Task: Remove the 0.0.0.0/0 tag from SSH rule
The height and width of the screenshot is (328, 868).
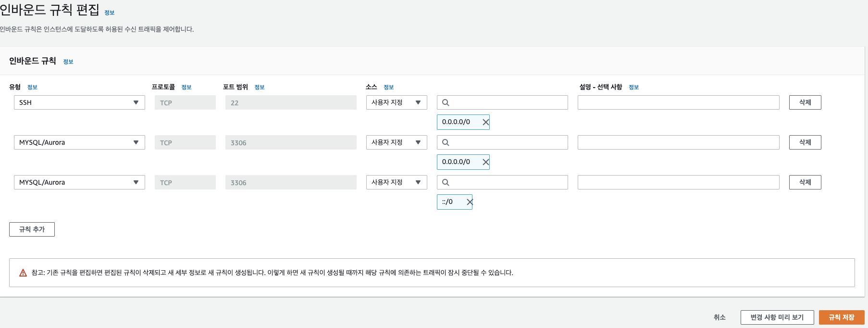Action: coord(485,122)
